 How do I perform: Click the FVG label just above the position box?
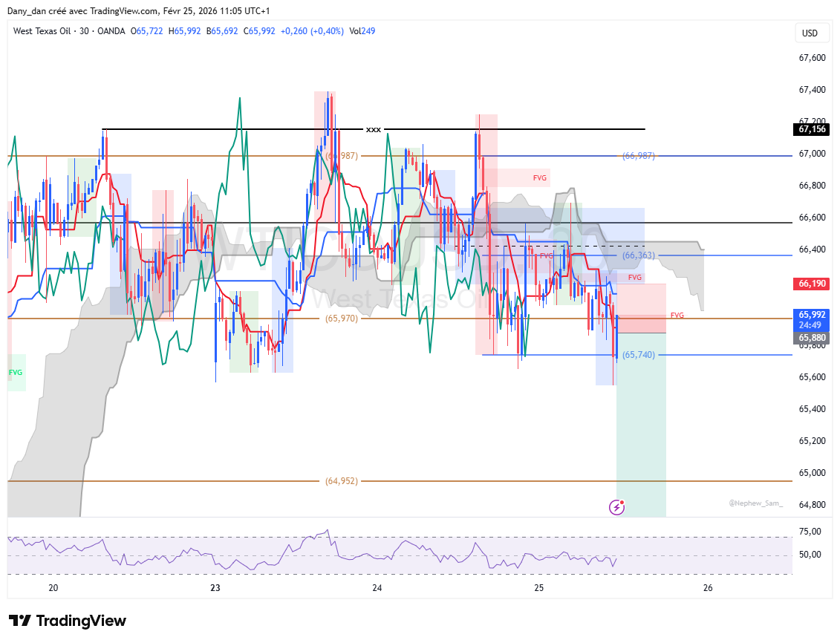coord(635,278)
